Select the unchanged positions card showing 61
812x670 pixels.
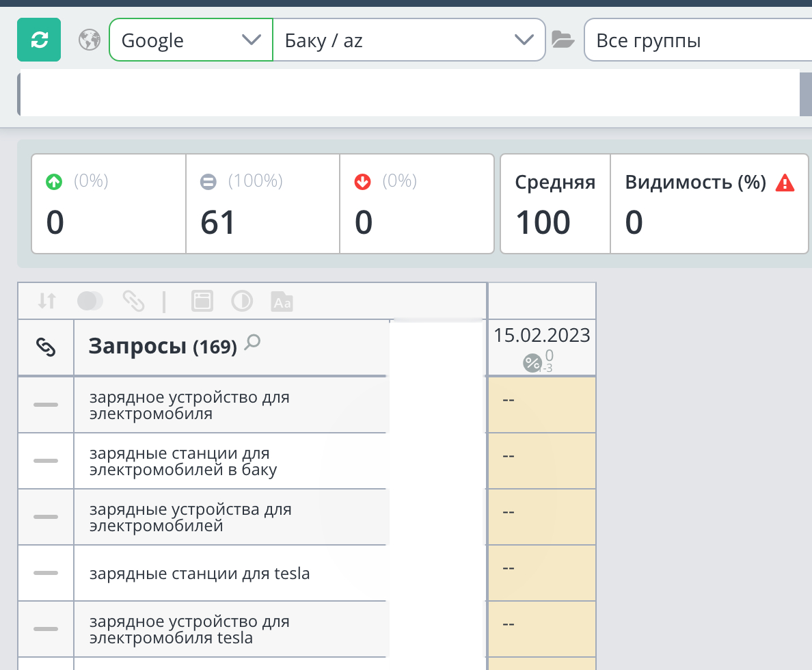click(x=262, y=204)
